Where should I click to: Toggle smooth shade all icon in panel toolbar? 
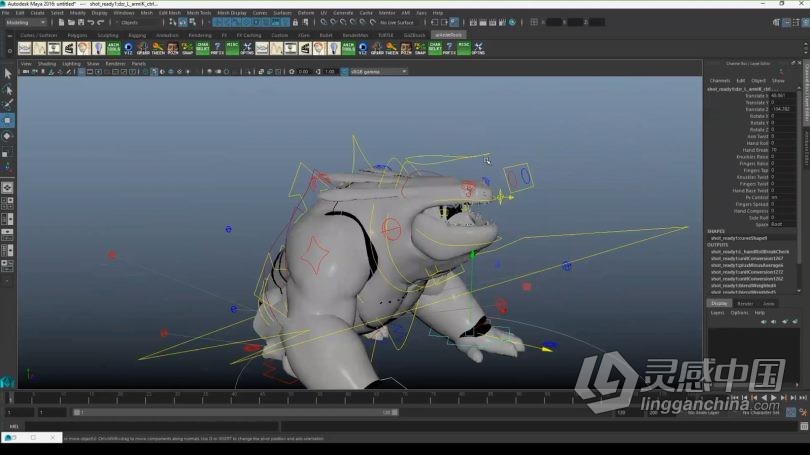(154, 72)
